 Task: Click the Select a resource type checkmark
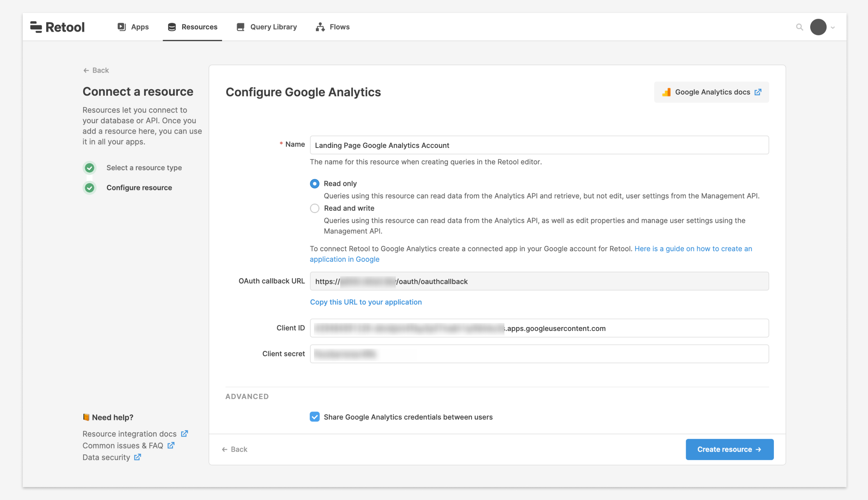coord(89,168)
